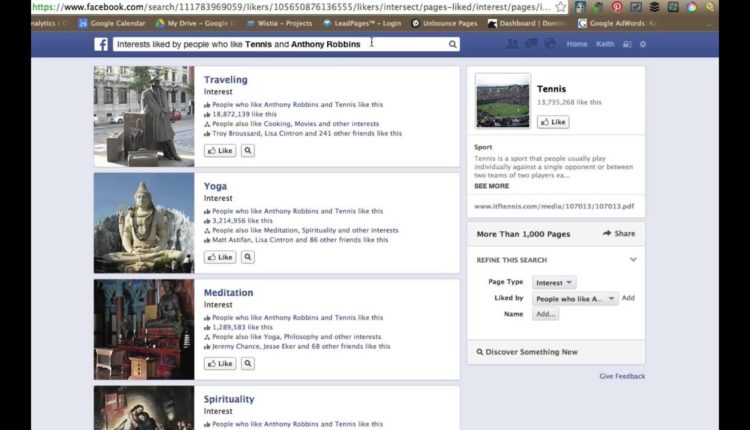Click the colorful wheel extension icon
This screenshot has height=430, width=750.
(692, 7)
